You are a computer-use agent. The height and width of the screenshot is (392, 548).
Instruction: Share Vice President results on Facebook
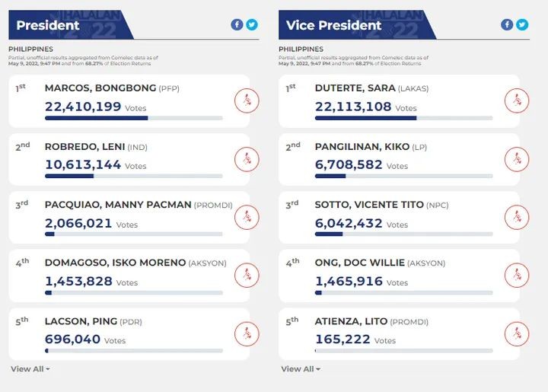[507, 25]
